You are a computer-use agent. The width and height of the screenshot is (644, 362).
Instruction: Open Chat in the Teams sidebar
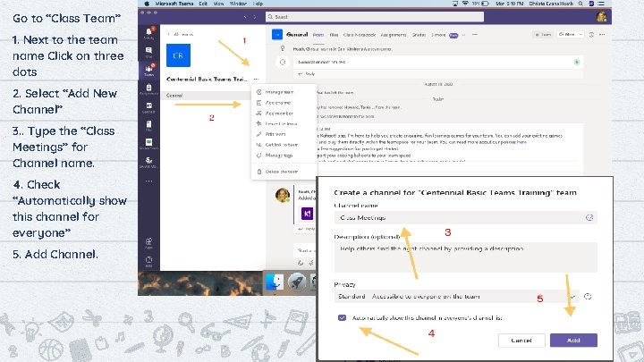(148, 52)
